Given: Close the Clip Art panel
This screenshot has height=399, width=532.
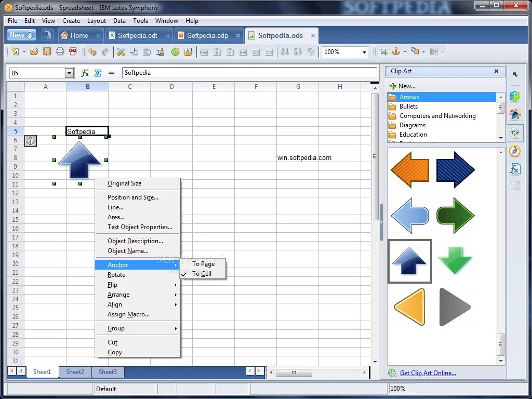Looking at the screenshot, I should click(496, 71).
